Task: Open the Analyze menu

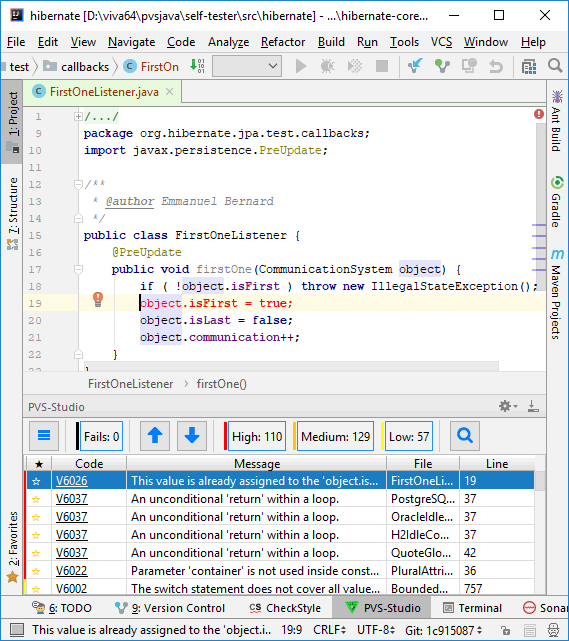Action: (228, 42)
